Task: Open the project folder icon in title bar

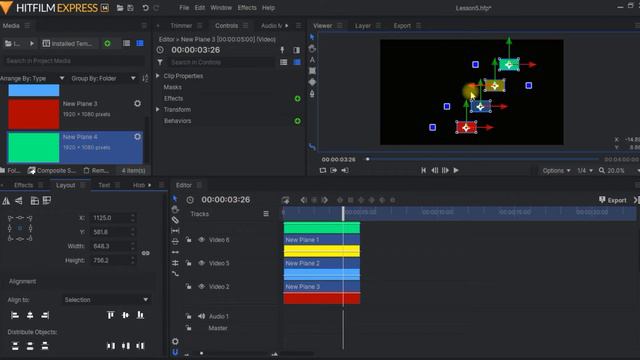Action: [120, 8]
